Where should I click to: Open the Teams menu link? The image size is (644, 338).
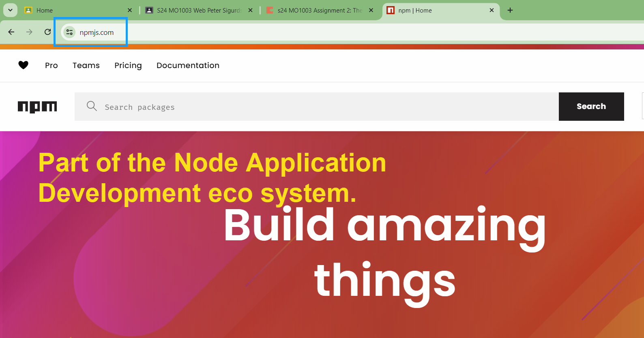(x=86, y=65)
